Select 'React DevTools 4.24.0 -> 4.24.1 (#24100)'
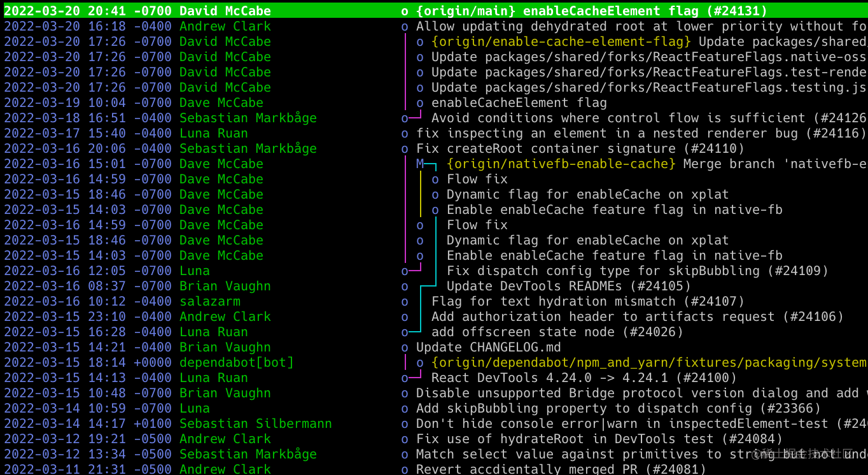Image resolution: width=868 pixels, height=475 pixels. click(x=584, y=378)
